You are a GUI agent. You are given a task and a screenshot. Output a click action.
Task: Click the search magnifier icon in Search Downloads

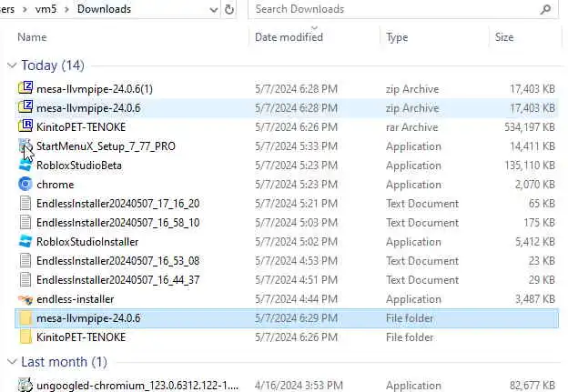coord(545,9)
